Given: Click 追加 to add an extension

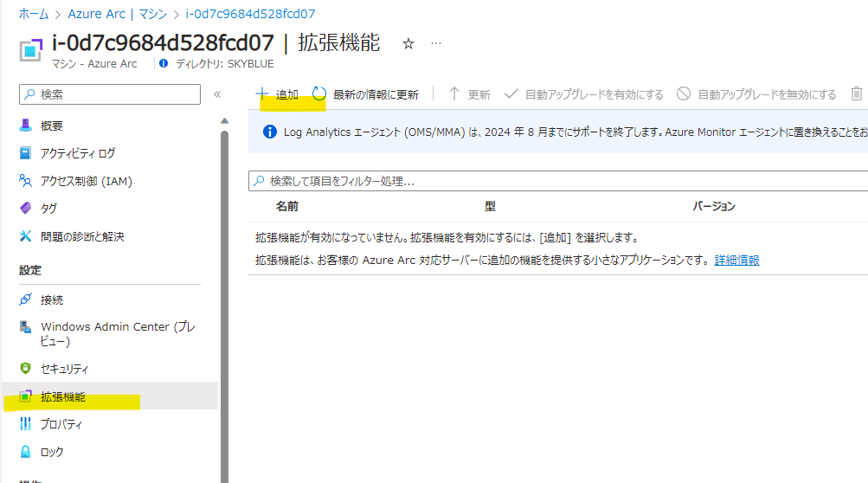Looking at the screenshot, I should [278, 94].
